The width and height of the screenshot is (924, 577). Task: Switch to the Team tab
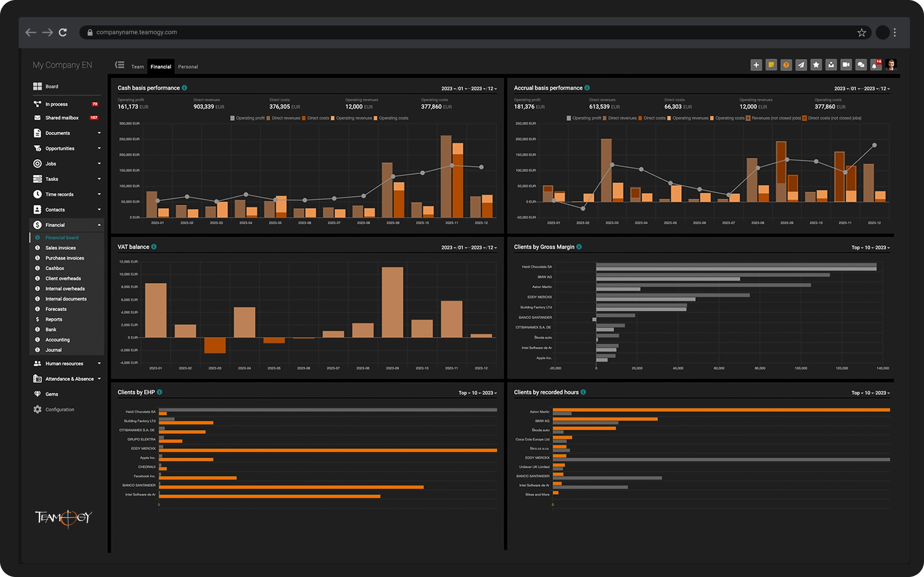click(137, 67)
